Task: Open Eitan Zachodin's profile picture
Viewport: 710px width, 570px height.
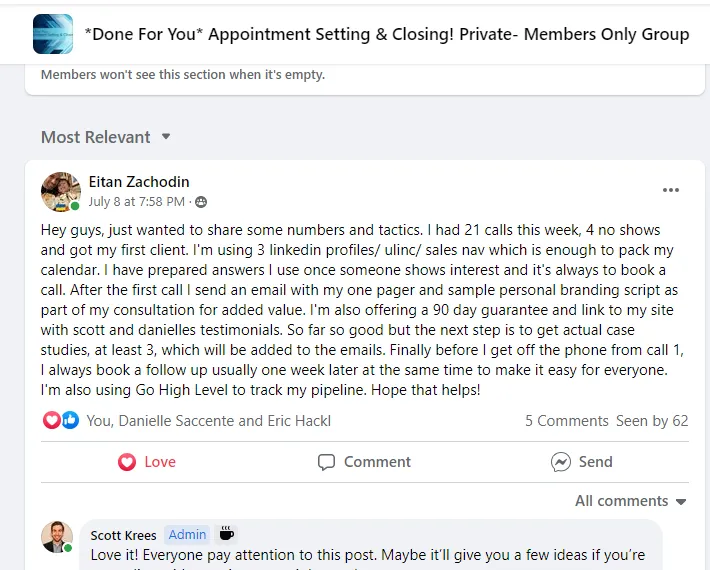Action: point(60,192)
